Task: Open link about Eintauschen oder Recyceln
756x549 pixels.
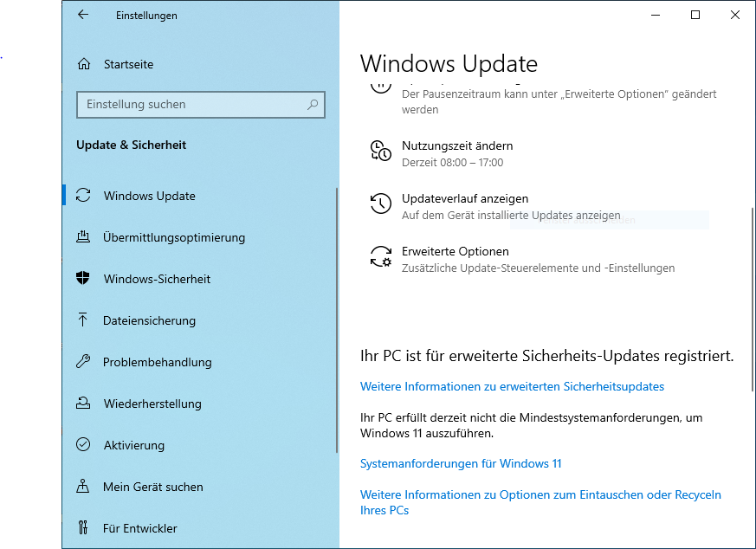Action: click(x=540, y=494)
